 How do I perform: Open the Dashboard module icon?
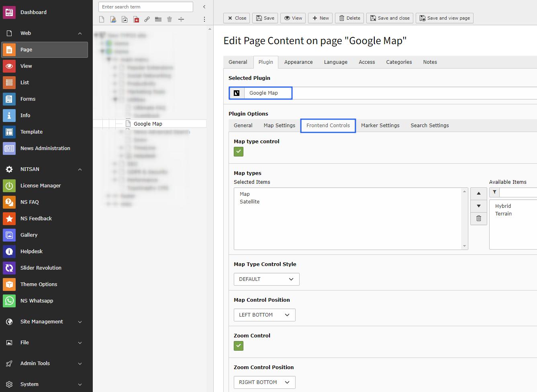9,12
